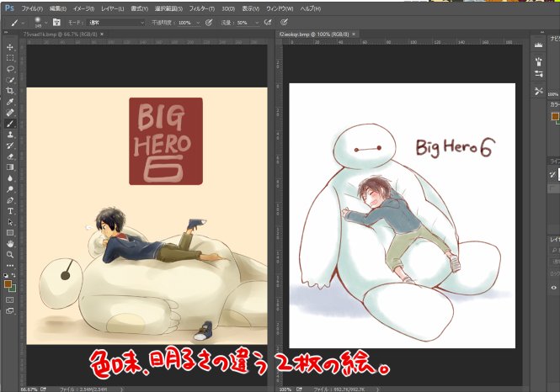Click the foreground swatch in Color panel

tap(555, 116)
